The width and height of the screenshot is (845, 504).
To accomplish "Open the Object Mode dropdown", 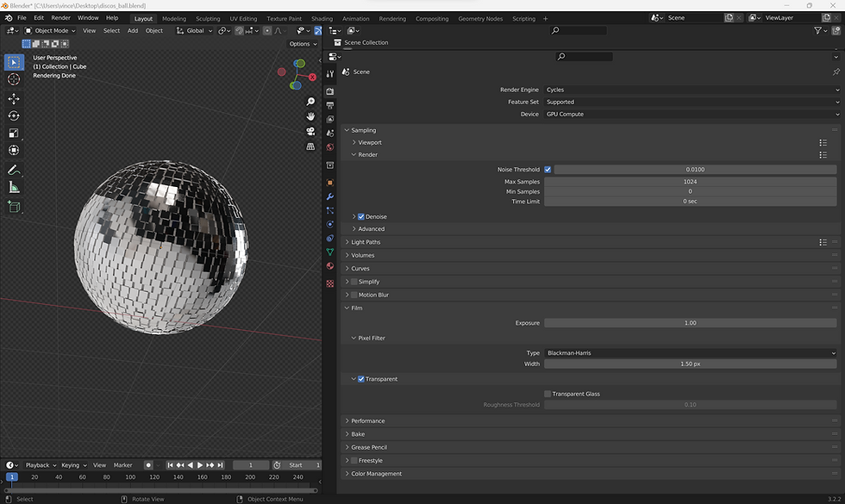I will point(50,31).
